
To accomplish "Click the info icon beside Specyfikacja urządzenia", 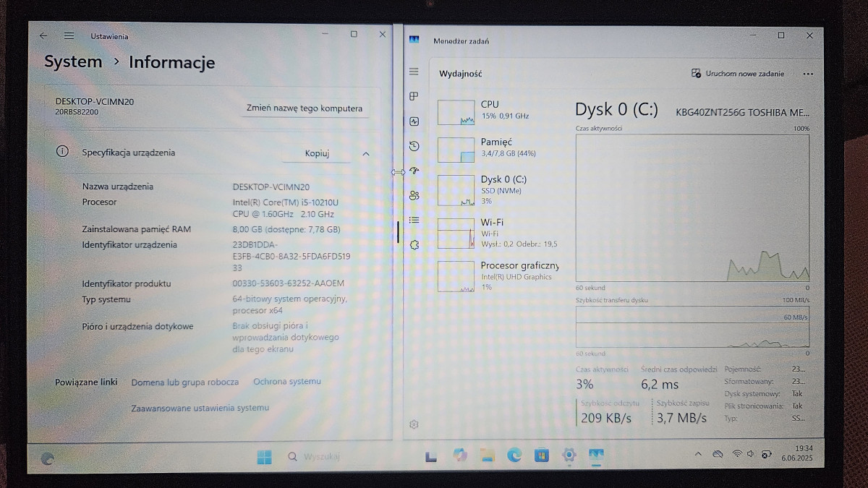I will pos(63,152).
